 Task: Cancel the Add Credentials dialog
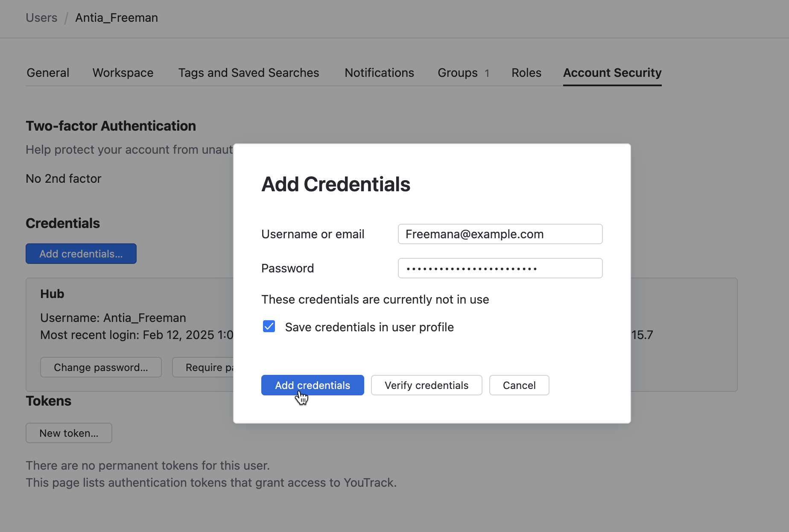click(519, 385)
